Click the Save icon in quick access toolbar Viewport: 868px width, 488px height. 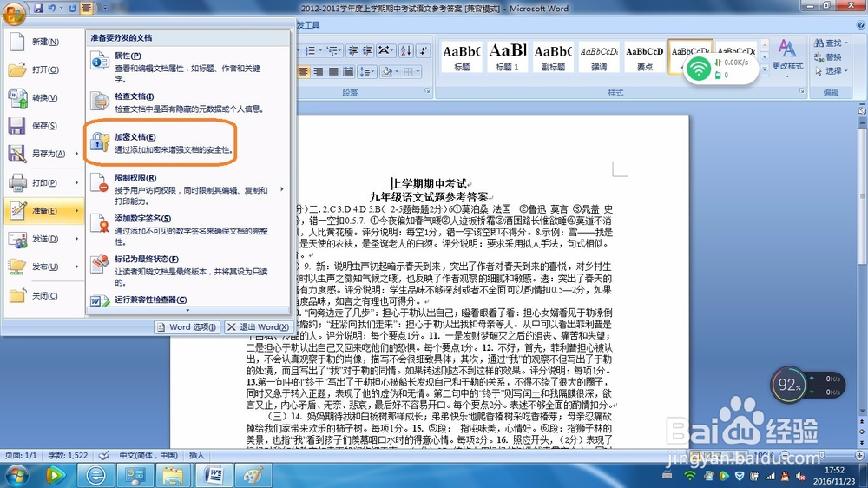tap(38, 9)
